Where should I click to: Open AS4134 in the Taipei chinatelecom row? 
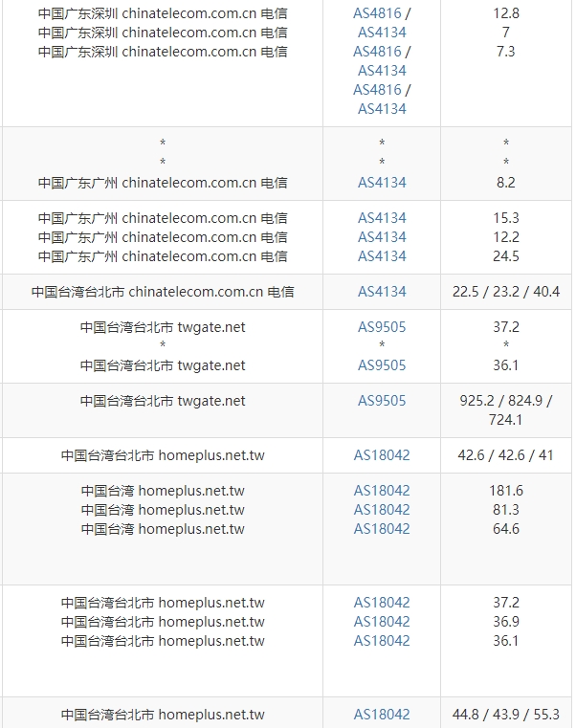pos(382,292)
